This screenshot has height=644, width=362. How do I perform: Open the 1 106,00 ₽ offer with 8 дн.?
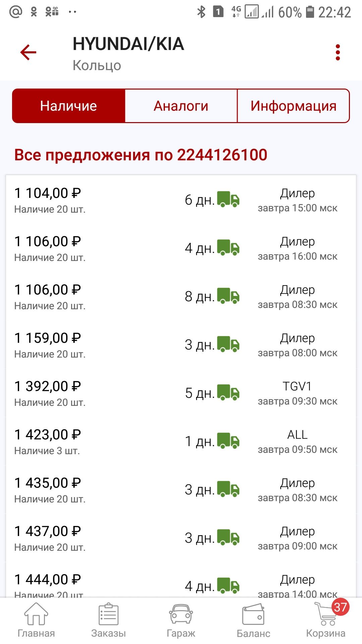point(181,297)
